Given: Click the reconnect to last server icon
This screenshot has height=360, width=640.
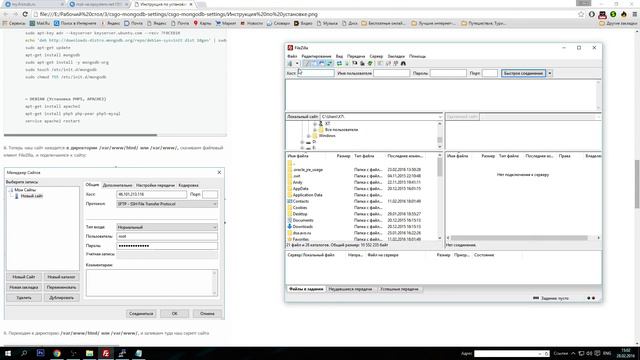Looking at the screenshot, I should [x=370, y=63].
